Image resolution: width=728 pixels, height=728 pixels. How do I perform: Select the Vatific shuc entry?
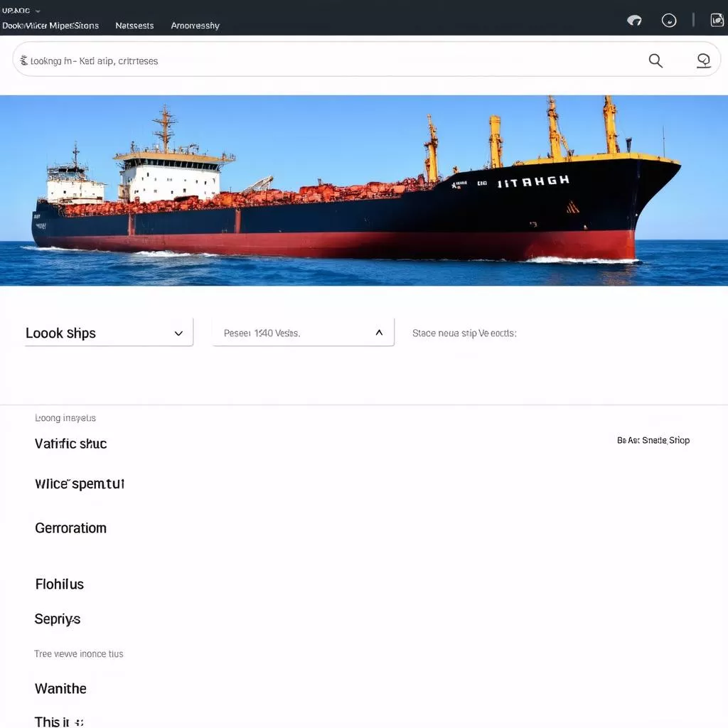pyautogui.click(x=70, y=444)
